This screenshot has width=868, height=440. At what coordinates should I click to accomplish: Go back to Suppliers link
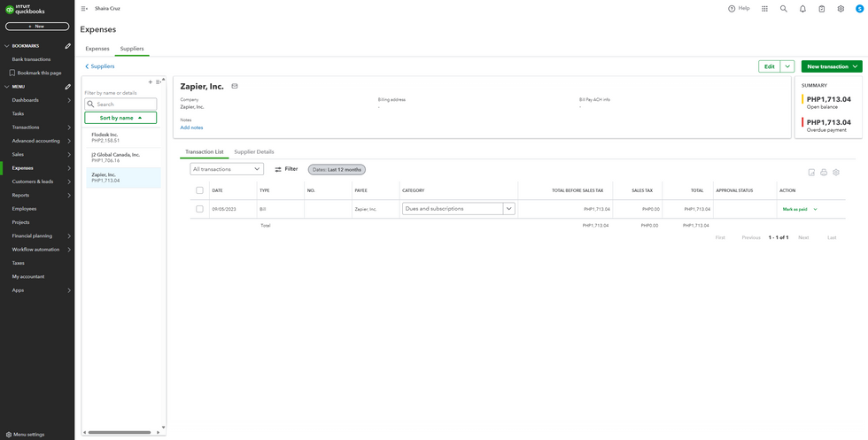(x=99, y=66)
